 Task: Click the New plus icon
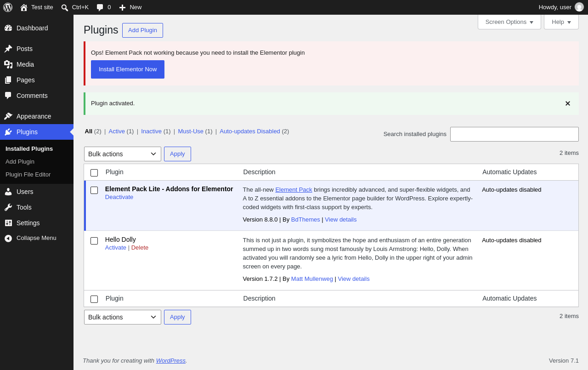pyautogui.click(x=122, y=7)
